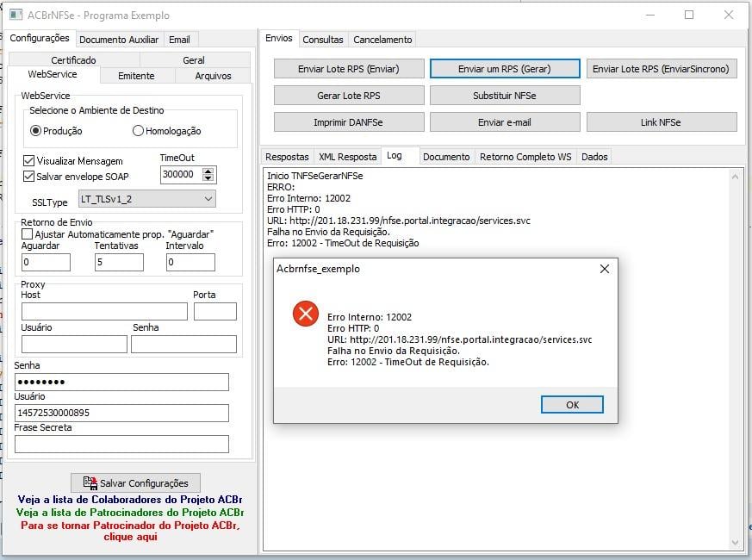This screenshot has width=752, height=560.
Task: Open the Retorno Completo WS tab
Action: click(525, 157)
